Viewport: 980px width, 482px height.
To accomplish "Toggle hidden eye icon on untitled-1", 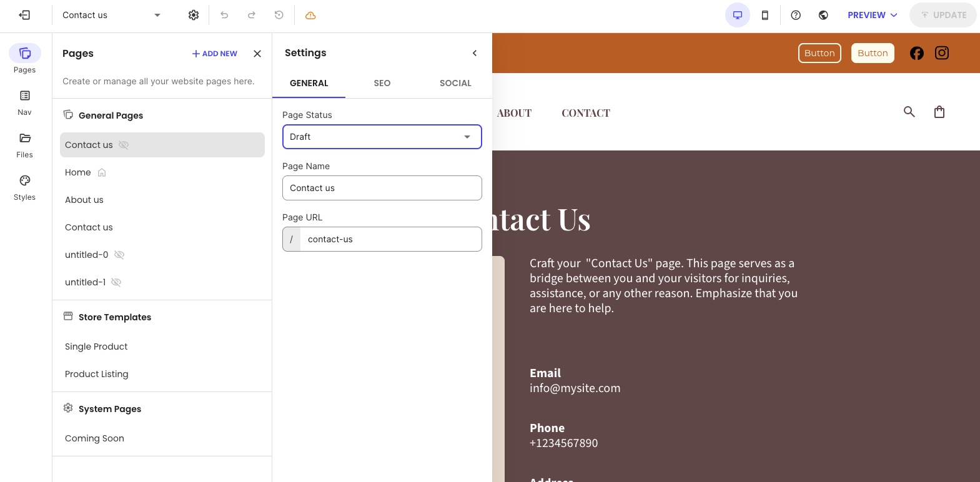I will pos(116,282).
